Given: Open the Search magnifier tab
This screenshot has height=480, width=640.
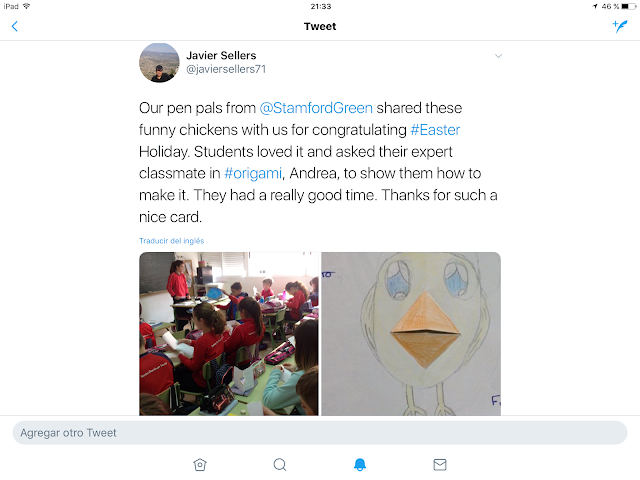Looking at the screenshot, I should click(x=280, y=464).
